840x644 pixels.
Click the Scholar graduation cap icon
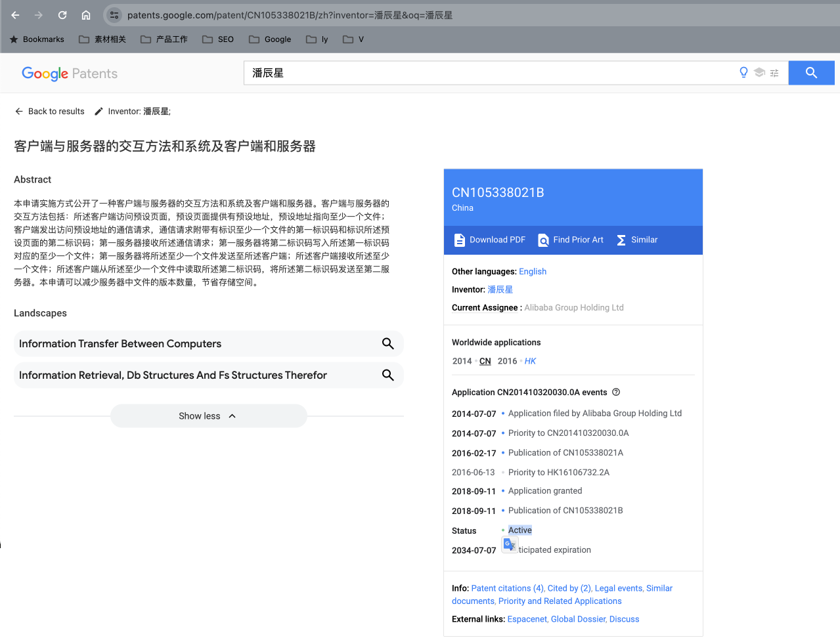tap(759, 73)
